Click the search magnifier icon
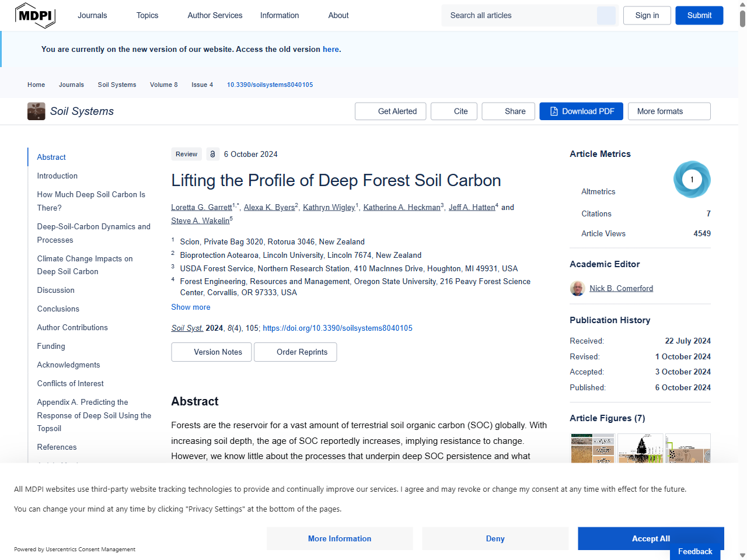747x560 pixels. 606,15
